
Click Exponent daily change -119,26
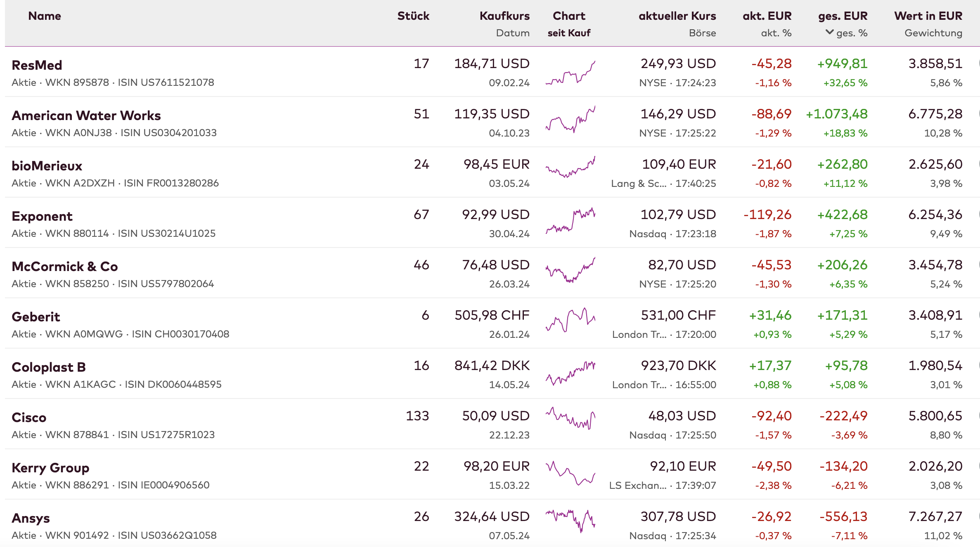coord(767,215)
